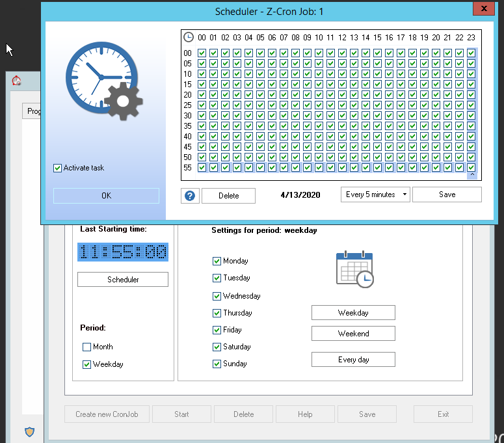Click the large clock with gear image

click(x=104, y=81)
